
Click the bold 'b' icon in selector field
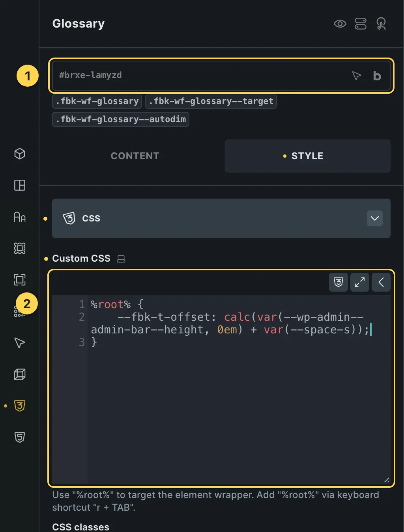tap(377, 76)
